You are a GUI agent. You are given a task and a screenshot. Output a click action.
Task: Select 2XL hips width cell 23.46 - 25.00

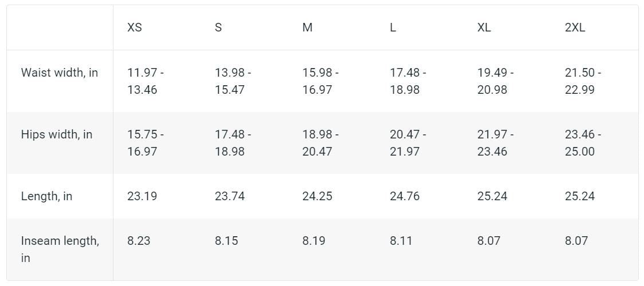point(583,143)
